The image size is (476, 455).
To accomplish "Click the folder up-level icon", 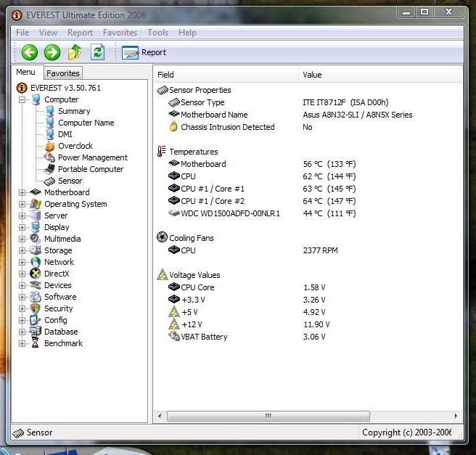I will [75, 52].
